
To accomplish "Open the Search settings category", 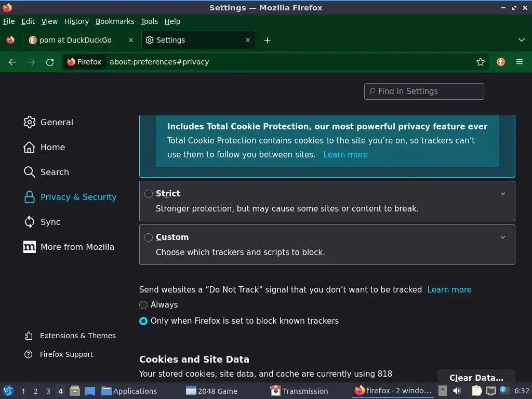I will [x=46, y=172].
